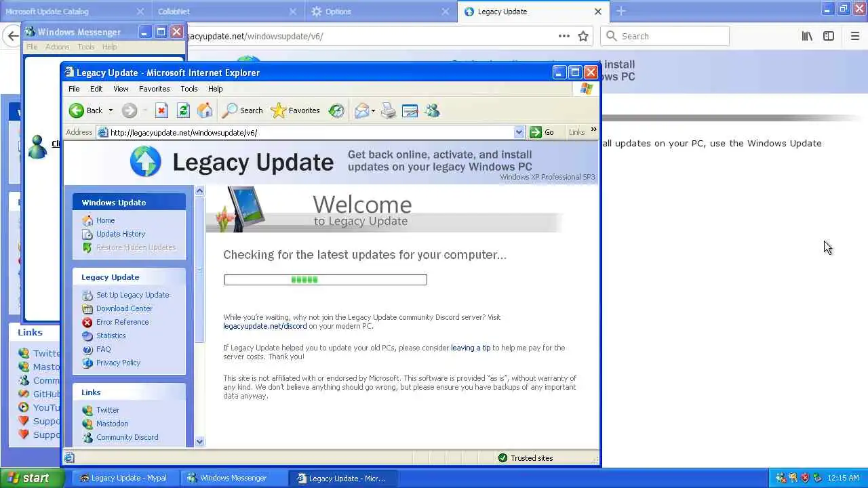Click sidebar scrollbar down arrow
The image size is (868, 488).
click(x=199, y=441)
